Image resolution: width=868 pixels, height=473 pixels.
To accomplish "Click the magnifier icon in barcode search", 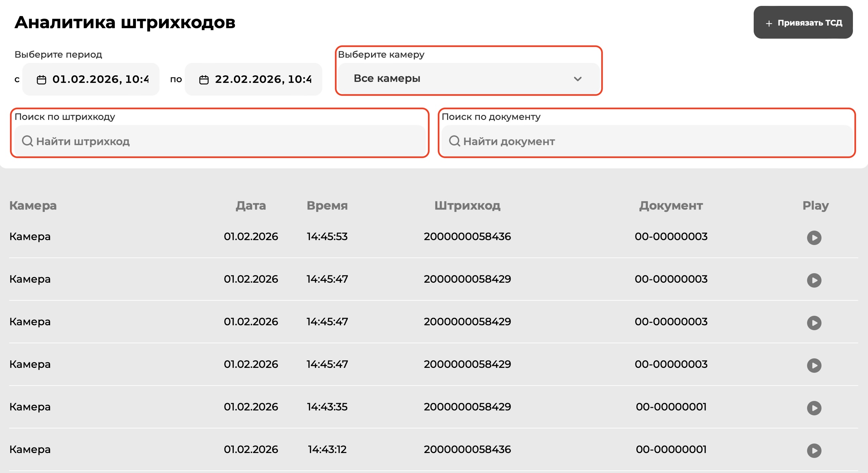I will click(27, 141).
